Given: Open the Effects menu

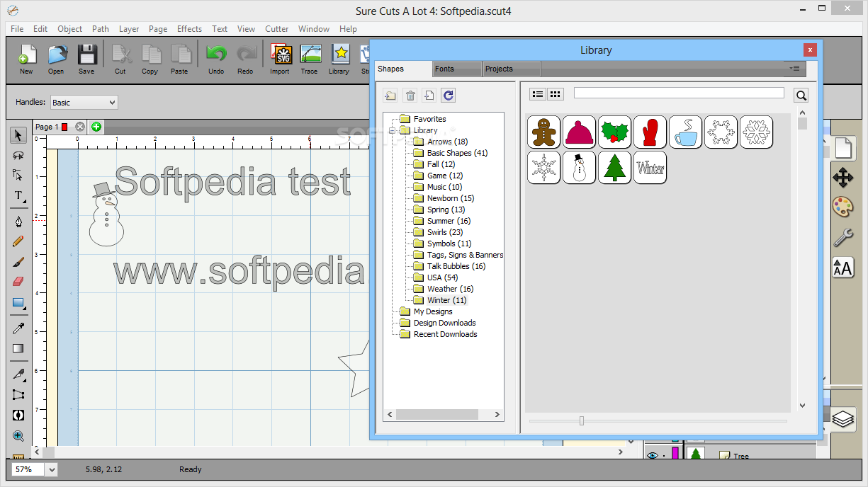Looking at the screenshot, I should (x=189, y=29).
